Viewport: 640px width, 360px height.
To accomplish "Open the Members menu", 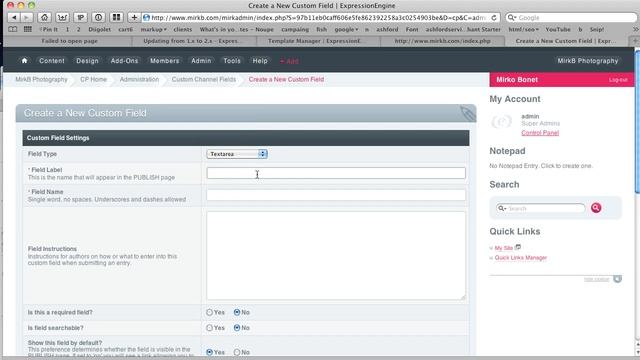I will (164, 60).
